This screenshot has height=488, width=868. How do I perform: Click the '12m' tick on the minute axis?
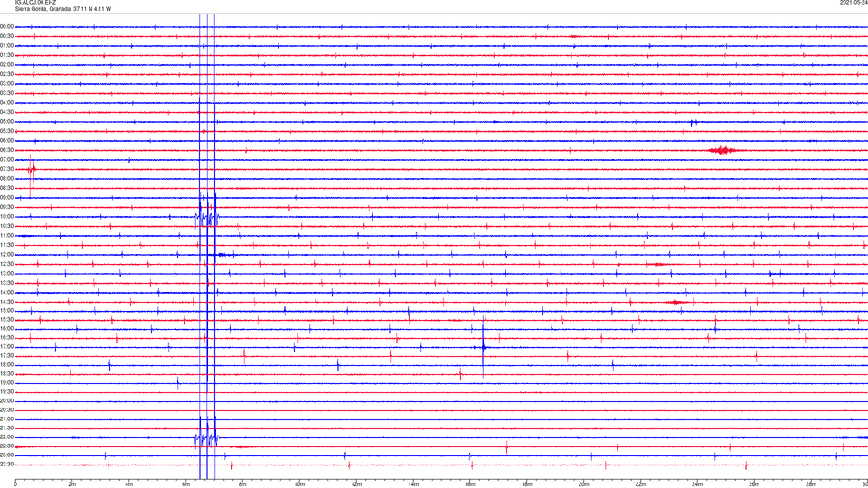click(356, 484)
